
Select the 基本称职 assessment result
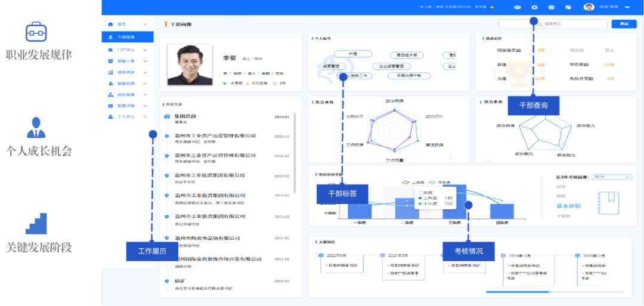569,206
